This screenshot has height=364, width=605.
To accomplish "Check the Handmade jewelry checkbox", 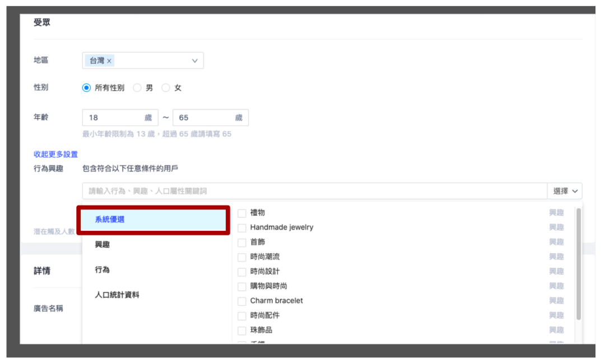I will click(242, 227).
